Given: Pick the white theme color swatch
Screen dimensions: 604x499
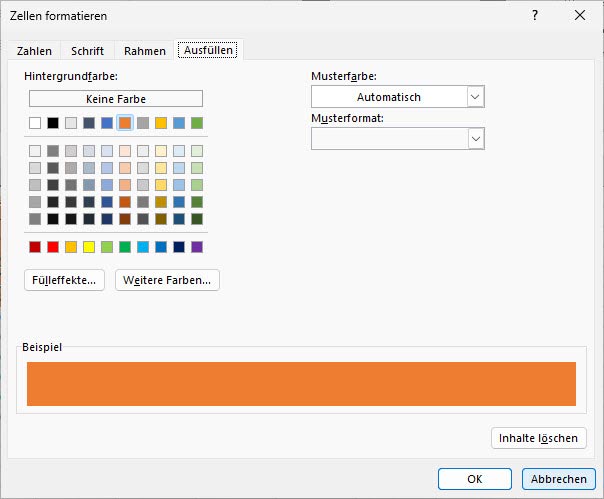Looking at the screenshot, I should (x=35, y=123).
